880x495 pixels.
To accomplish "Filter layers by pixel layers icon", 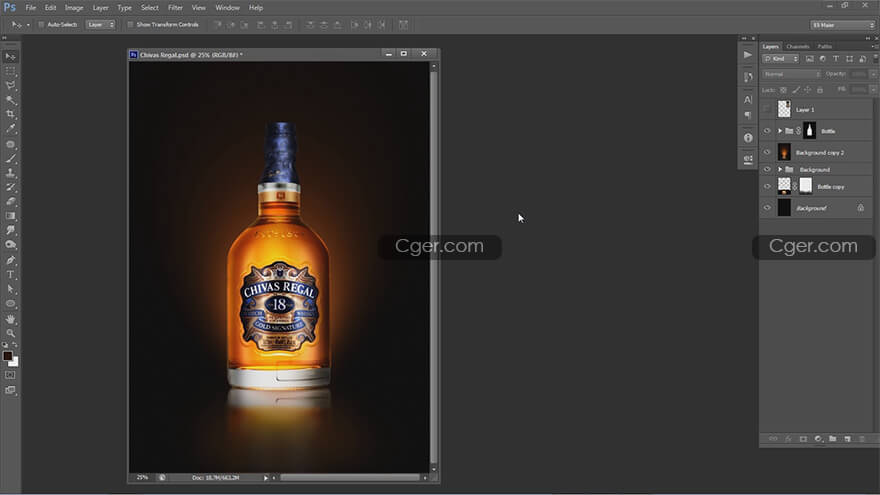I will pos(809,59).
